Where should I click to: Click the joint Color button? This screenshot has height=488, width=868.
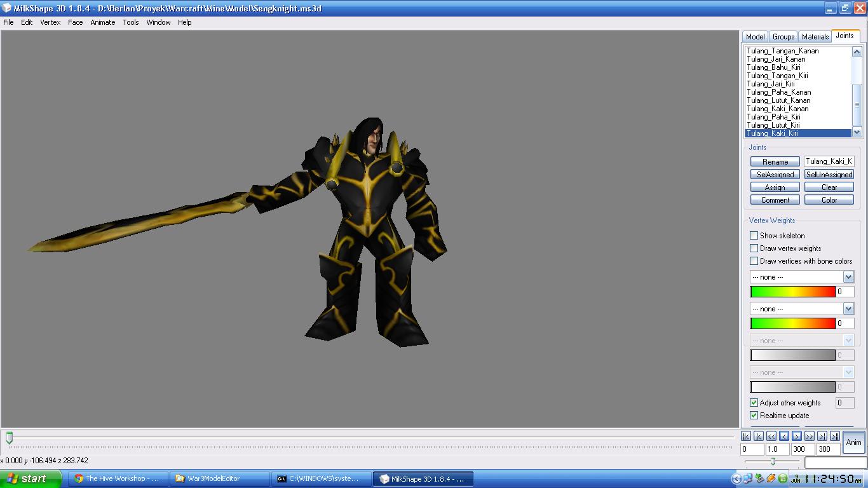click(829, 200)
